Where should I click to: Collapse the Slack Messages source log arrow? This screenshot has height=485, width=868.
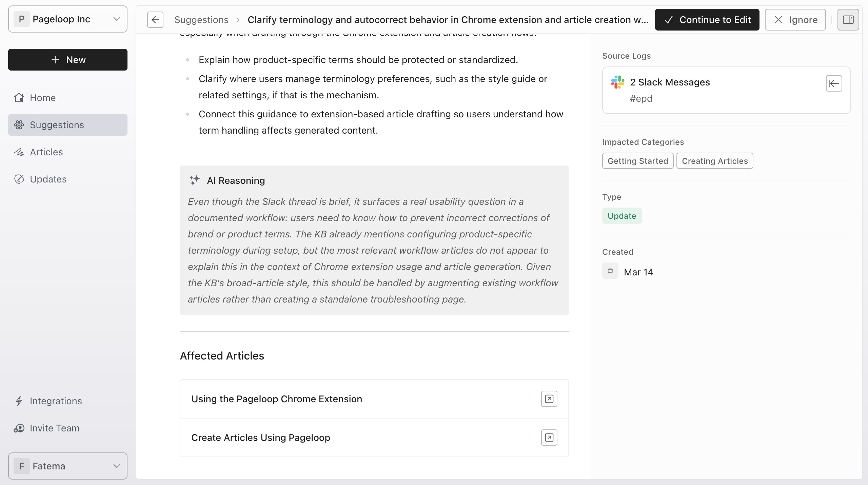tap(834, 83)
